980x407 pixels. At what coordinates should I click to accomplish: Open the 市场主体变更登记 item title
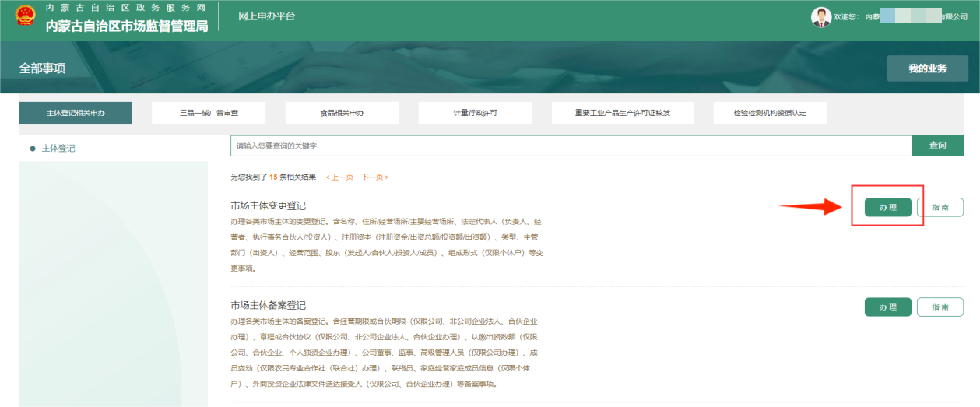[268, 205]
